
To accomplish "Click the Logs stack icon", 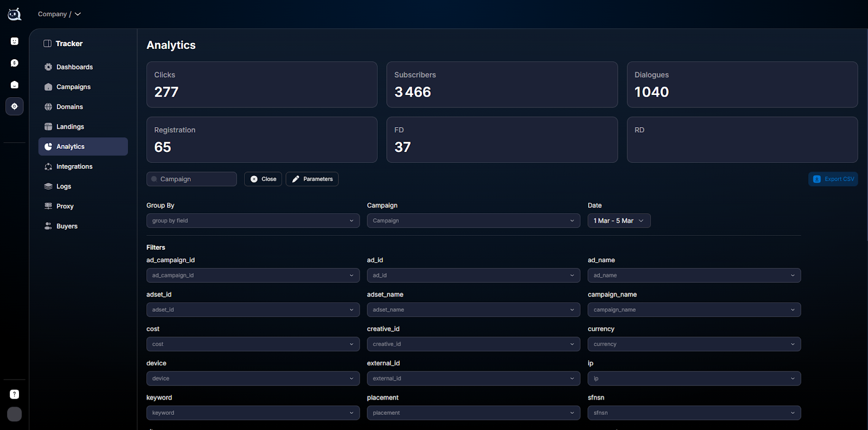I will 48,186.
